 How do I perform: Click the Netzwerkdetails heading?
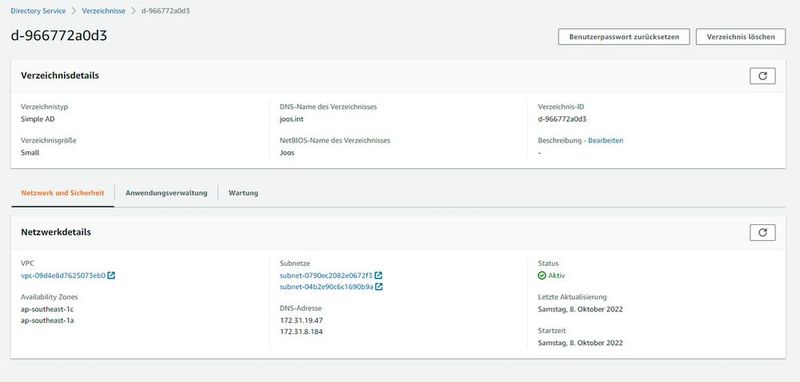[x=56, y=232]
